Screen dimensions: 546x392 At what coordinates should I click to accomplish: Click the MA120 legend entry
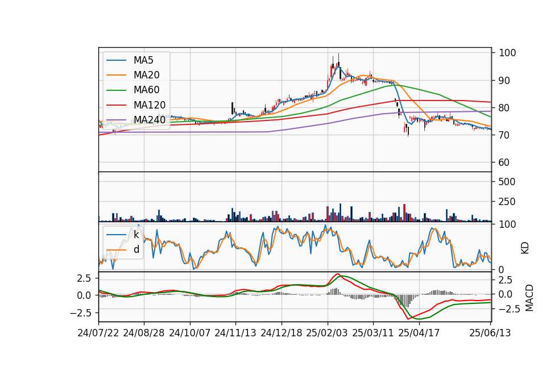pyautogui.click(x=136, y=105)
